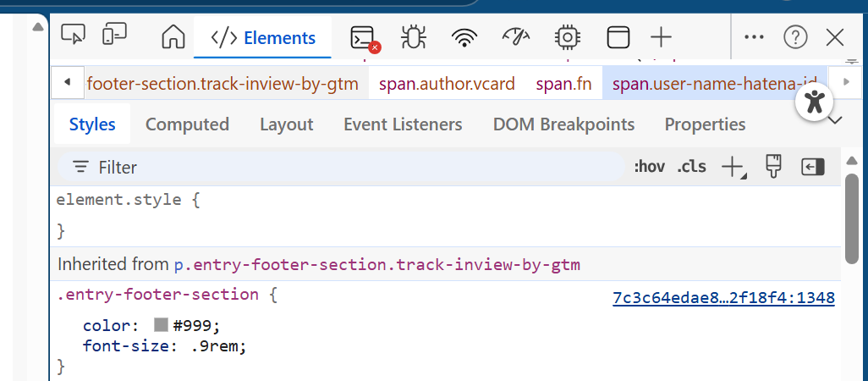This screenshot has width=868, height=381.
Task: Toggle device emulation mode
Action: pyautogui.click(x=114, y=35)
